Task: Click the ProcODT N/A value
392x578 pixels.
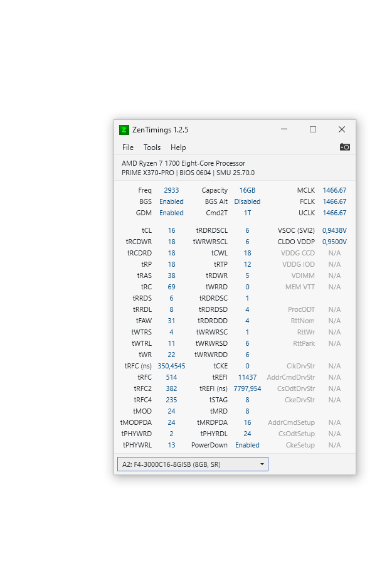Action: pyautogui.click(x=334, y=309)
